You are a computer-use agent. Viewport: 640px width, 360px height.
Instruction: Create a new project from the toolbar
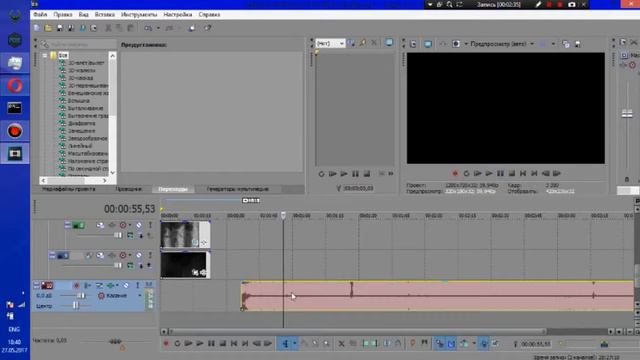coord(37,28)
